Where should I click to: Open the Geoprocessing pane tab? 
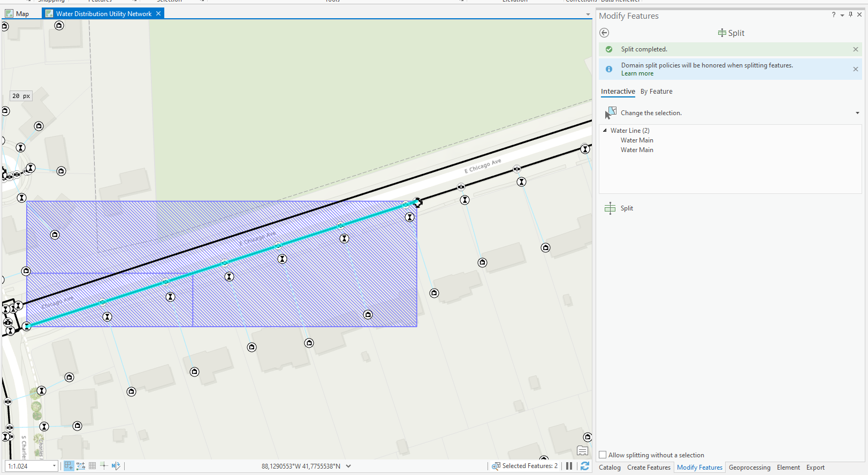point(749,468)
